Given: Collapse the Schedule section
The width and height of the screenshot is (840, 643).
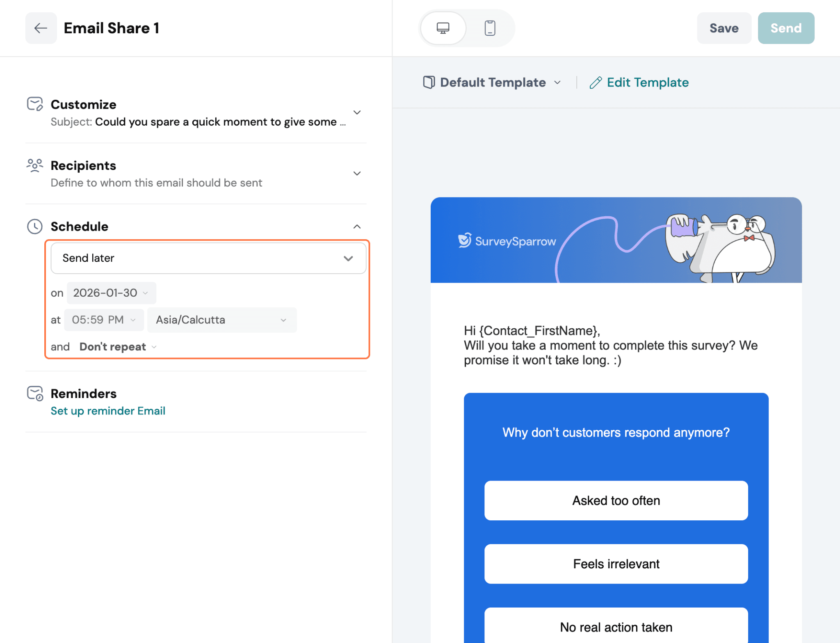Looking at the screenshot, I should pos(357,227).
